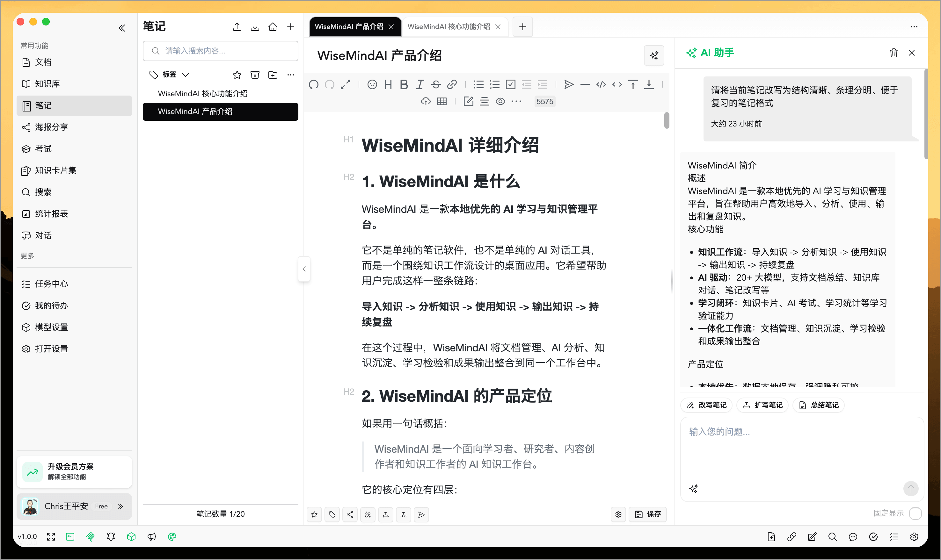941x560 pixels.
Task: Open 模型设置 in the sidebar
Action: click(x=51, y=327)
